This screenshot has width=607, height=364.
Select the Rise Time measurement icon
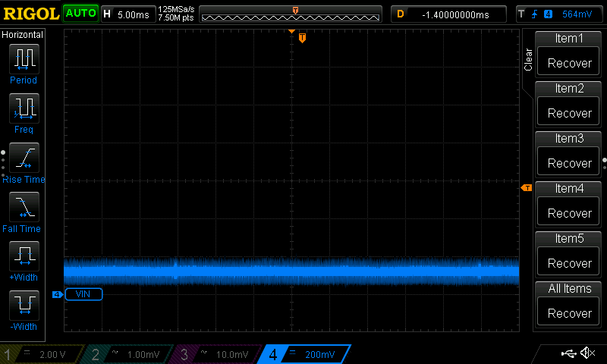[24, 158]
